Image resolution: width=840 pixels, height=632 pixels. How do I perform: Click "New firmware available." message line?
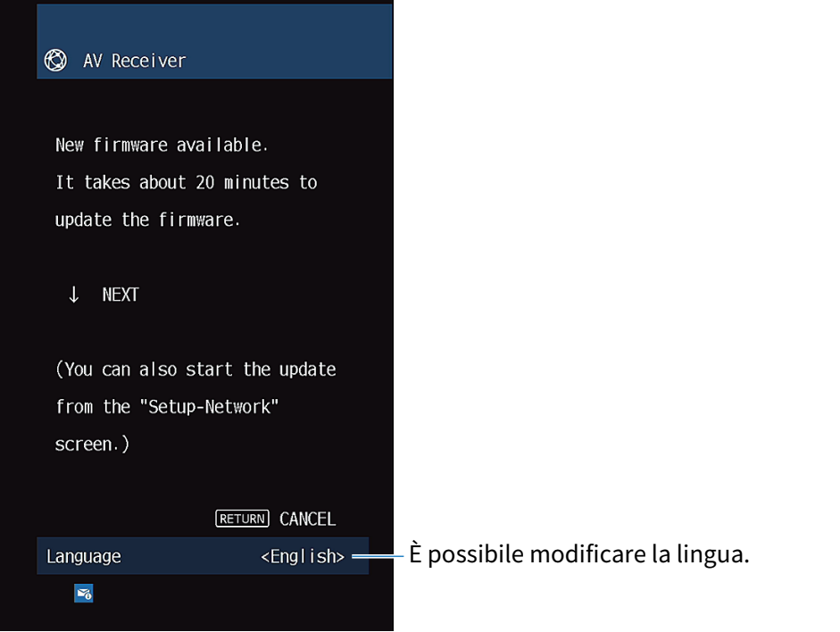[x=162, y=145]
